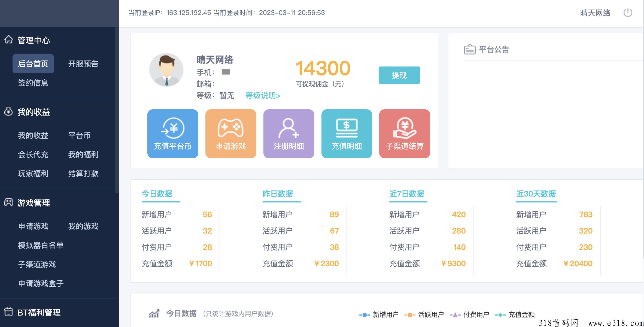Screen dimensions: 644x327
Task: Open the 充值平台币 tile
Action: (173, 134)
